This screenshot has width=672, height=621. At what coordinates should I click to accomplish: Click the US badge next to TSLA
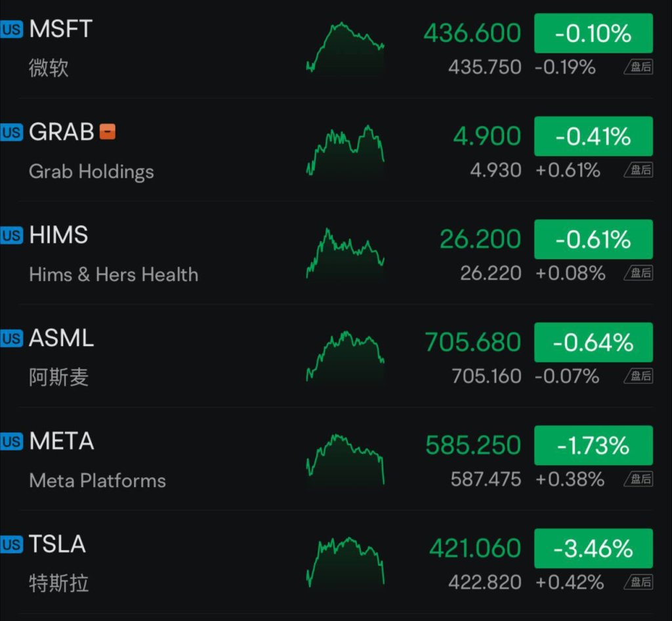coord(12,545)
